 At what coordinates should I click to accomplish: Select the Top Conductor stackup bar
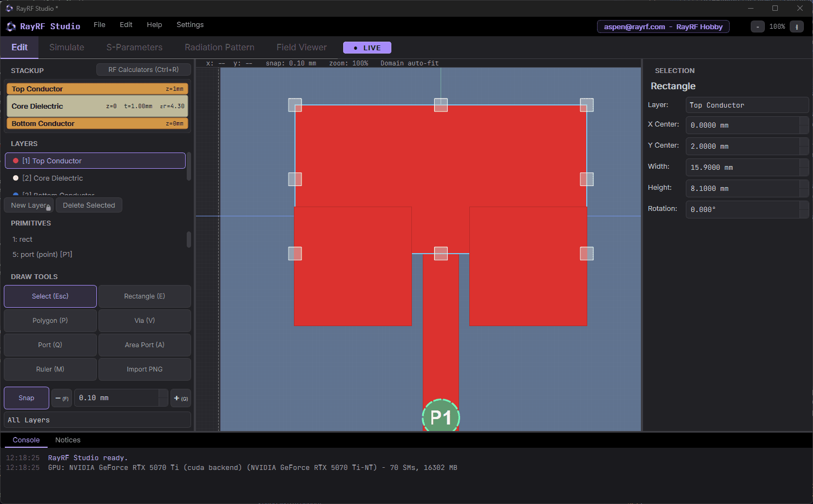pos(97,89)
